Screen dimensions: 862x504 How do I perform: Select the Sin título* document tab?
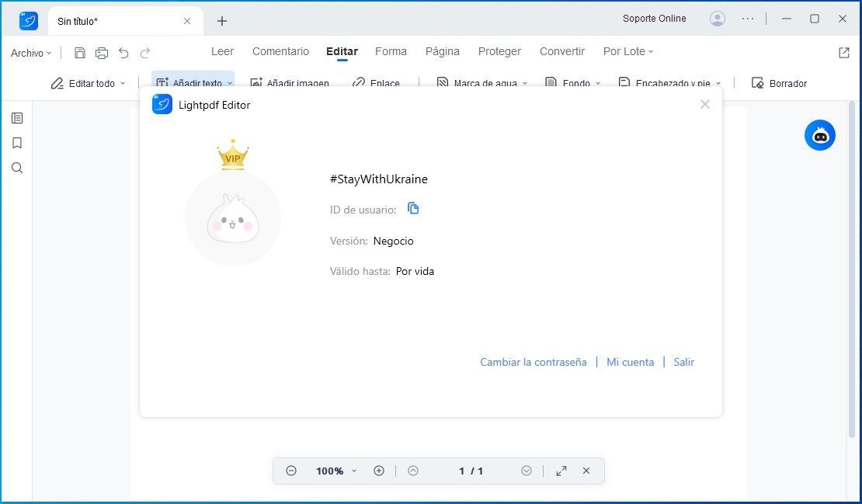125,21
